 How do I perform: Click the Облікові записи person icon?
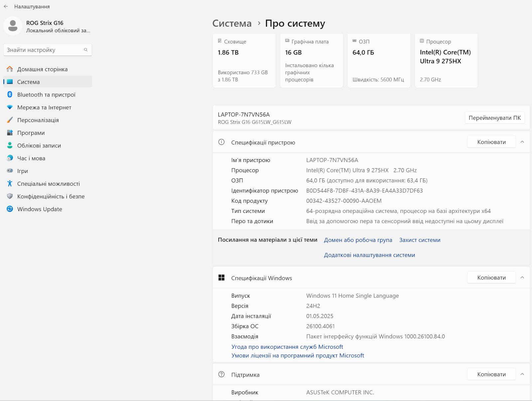click(x=10, y=145)
